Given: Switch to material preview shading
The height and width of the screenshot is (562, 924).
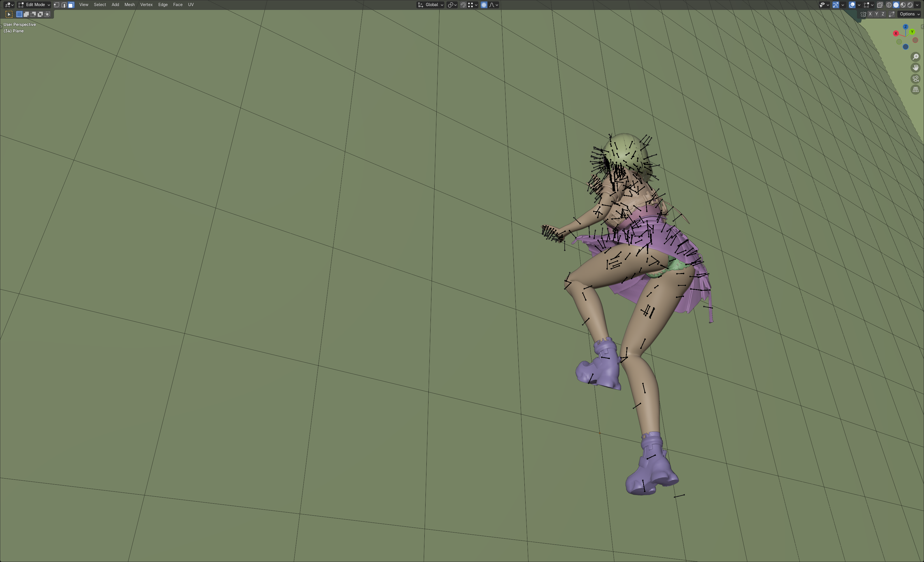Looking at the screenshot, I should coord(903,5).
